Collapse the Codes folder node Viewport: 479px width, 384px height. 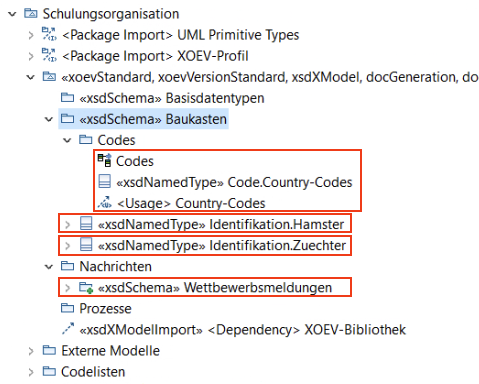pyautogui.click(x=67, y=140)
